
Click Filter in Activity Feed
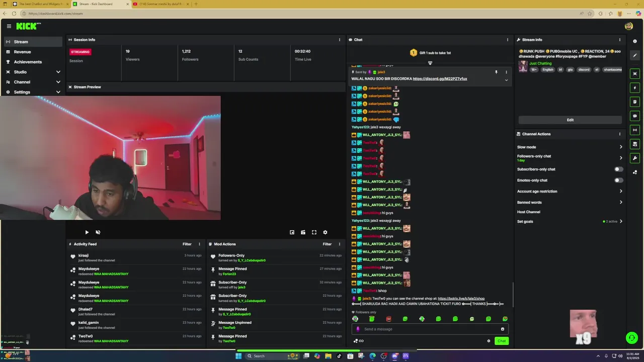tap(187, 244)
